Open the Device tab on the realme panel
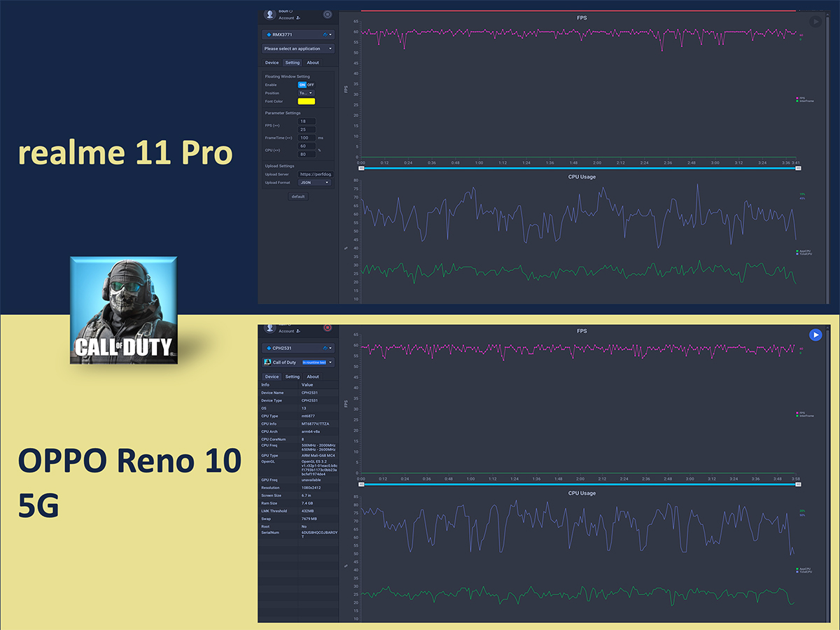This screenshot has height=630, width=840. tap(272, 62)
